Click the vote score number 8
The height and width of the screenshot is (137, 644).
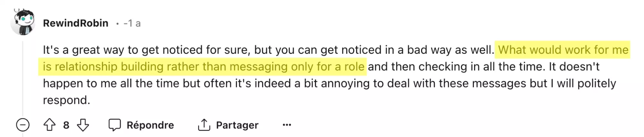coord(66,125)
